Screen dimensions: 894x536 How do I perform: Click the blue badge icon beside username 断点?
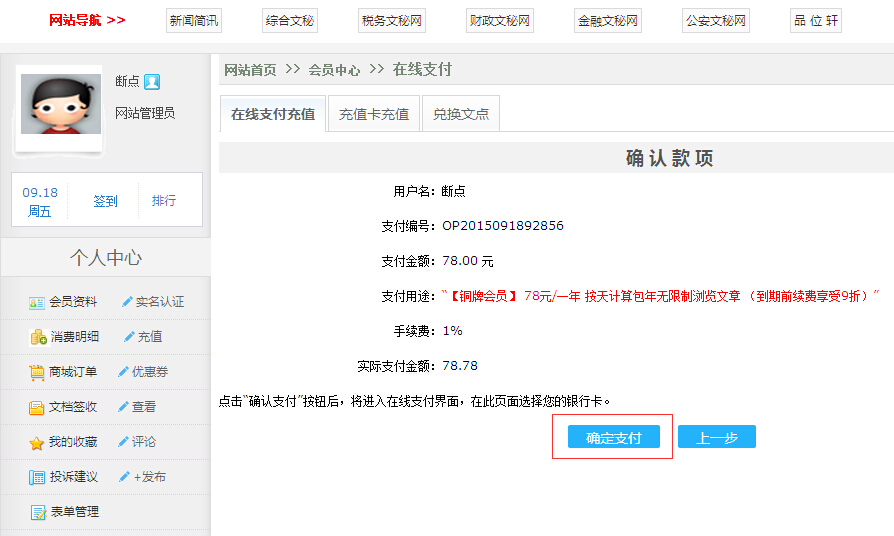pos(152,82)
